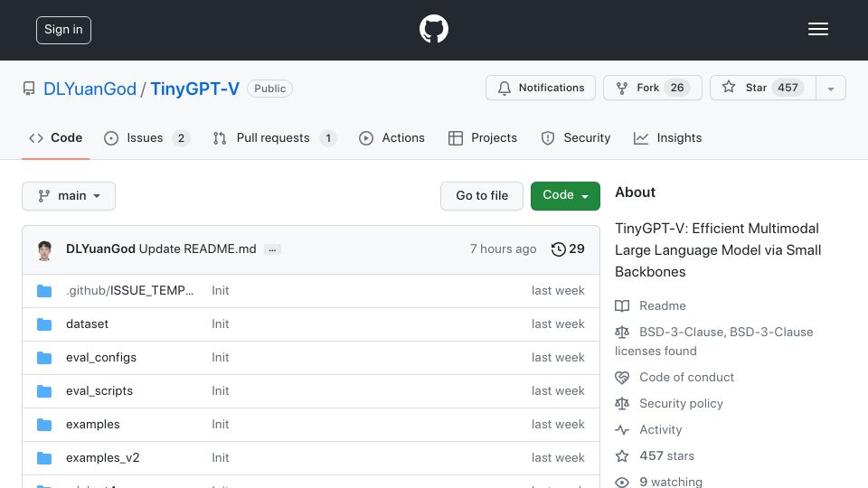868x488 pixels.
Task: Click the dataset folder icon
Action: pyautogui.click(x=44, y=324)
